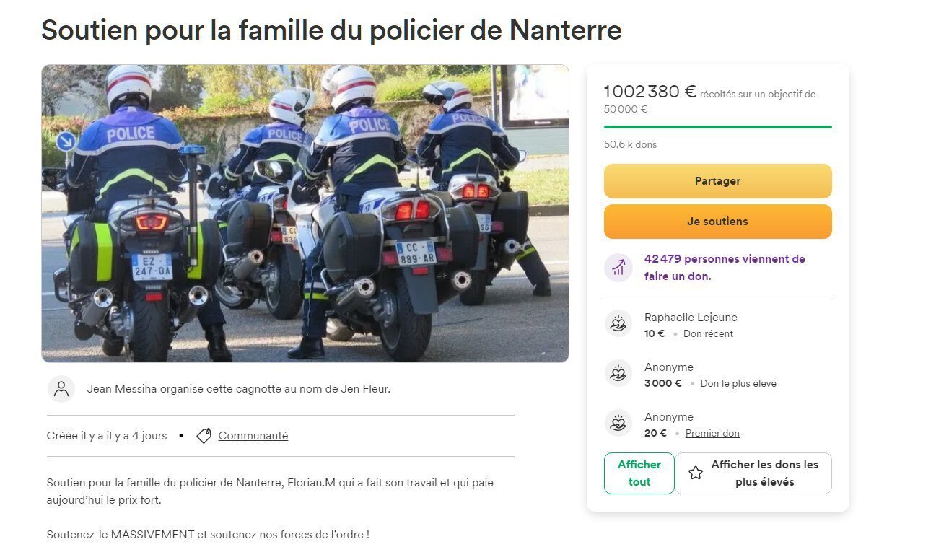Click the donation icon beside Raphaelle Lejeune

618,323
